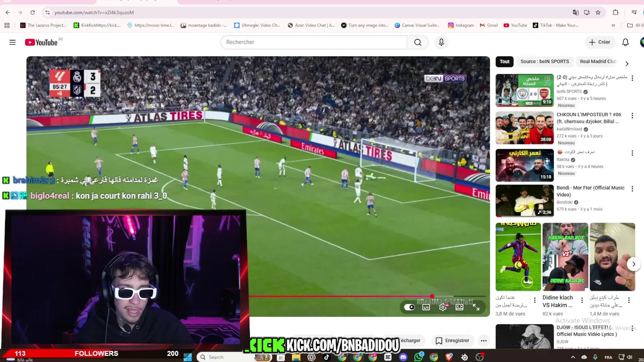Show next filter chips arrow
Image resolution: width=644 pixels, height=362 pixels.
pyautogui.click(x=626, y=64)
